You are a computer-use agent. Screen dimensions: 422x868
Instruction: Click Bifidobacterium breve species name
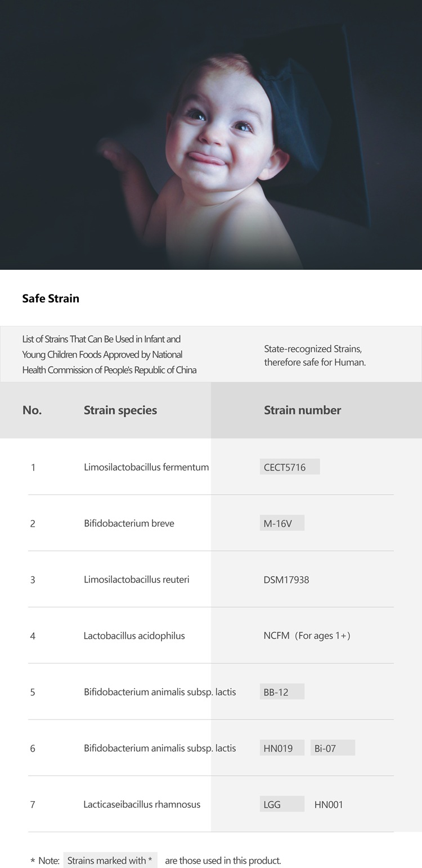tap(129, 523)
